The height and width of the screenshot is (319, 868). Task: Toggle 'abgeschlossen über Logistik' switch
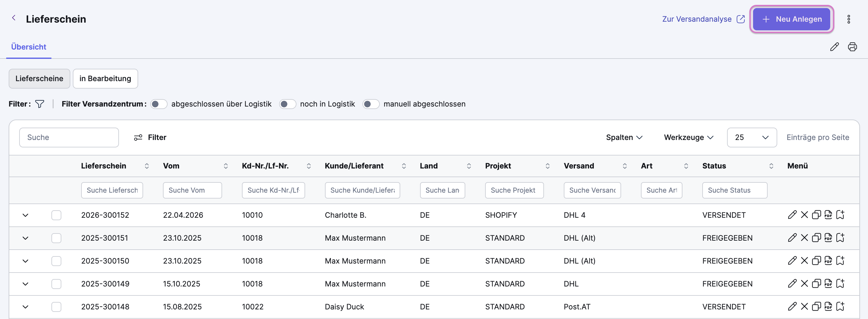pos(159,104)
